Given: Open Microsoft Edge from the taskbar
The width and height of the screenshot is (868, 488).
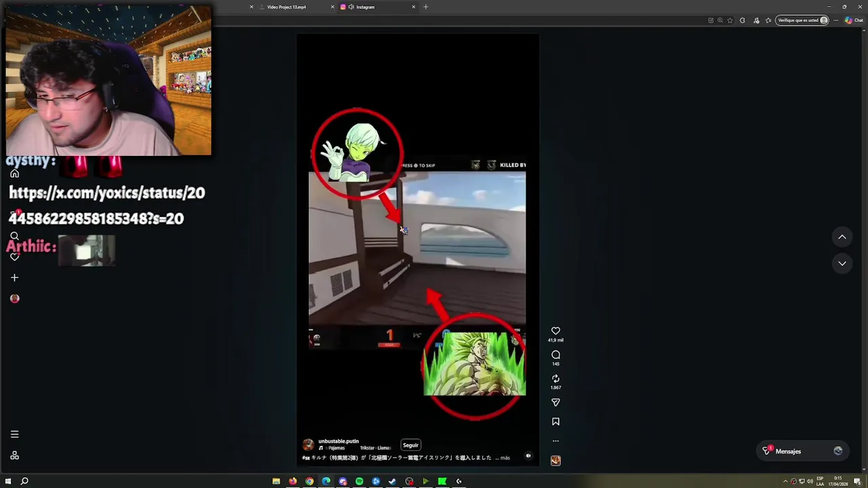Looking at the screenshot, I should click(326, 481).
